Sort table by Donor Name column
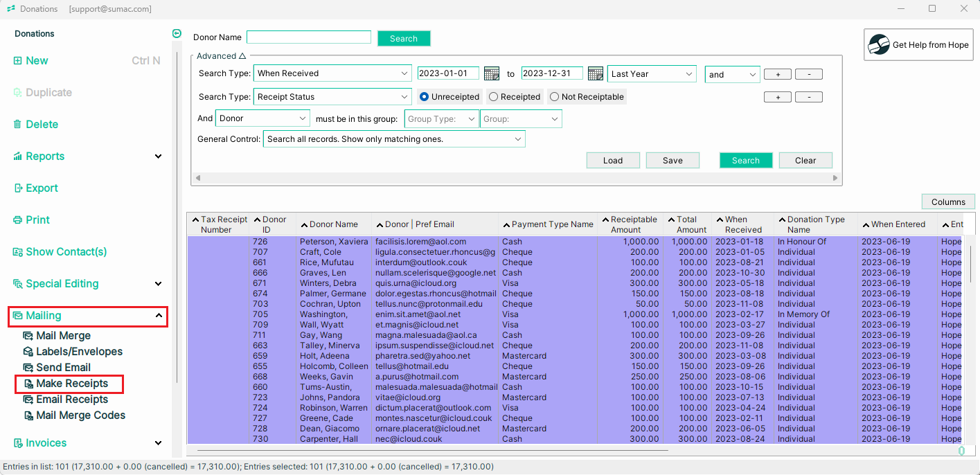Viewport: 980px width, 475px height. tap(334, 224)
